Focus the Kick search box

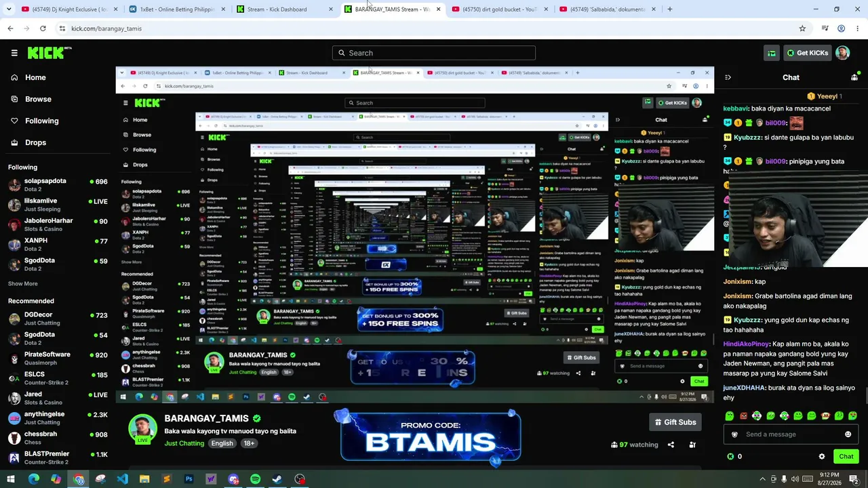pos(434,53)
